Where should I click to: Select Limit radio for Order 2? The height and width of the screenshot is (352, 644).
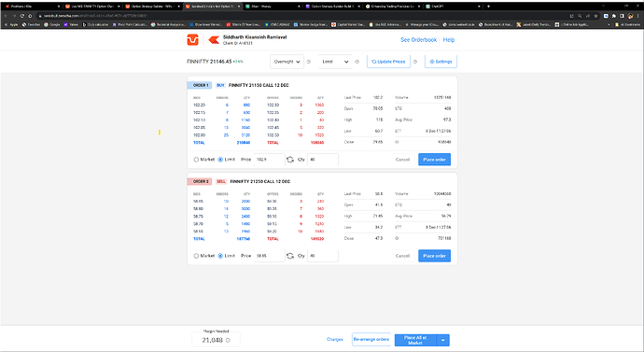tap(220, 256)
